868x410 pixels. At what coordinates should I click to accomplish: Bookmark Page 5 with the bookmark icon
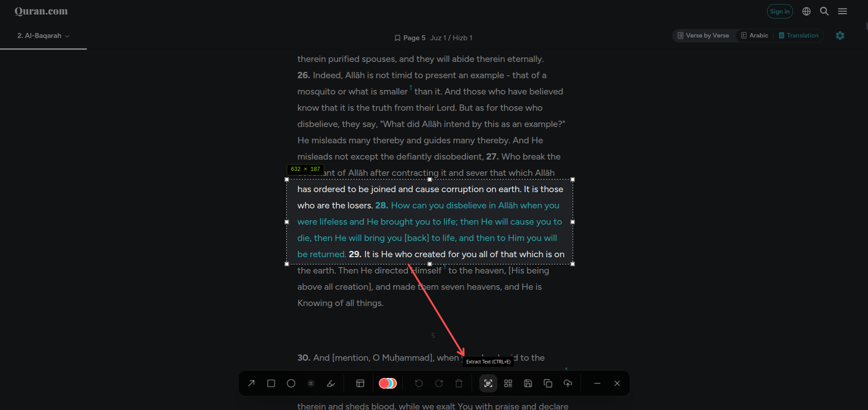(398, 38)
